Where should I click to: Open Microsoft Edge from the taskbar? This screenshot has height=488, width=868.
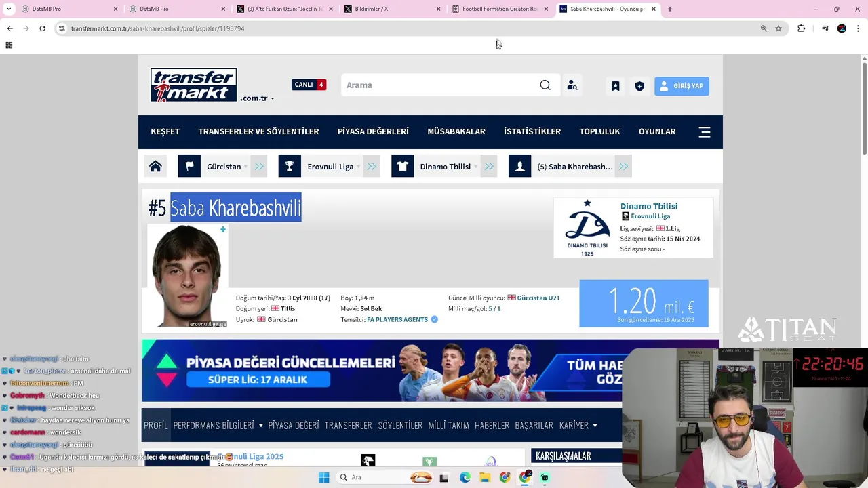click(x=465, y=477)
